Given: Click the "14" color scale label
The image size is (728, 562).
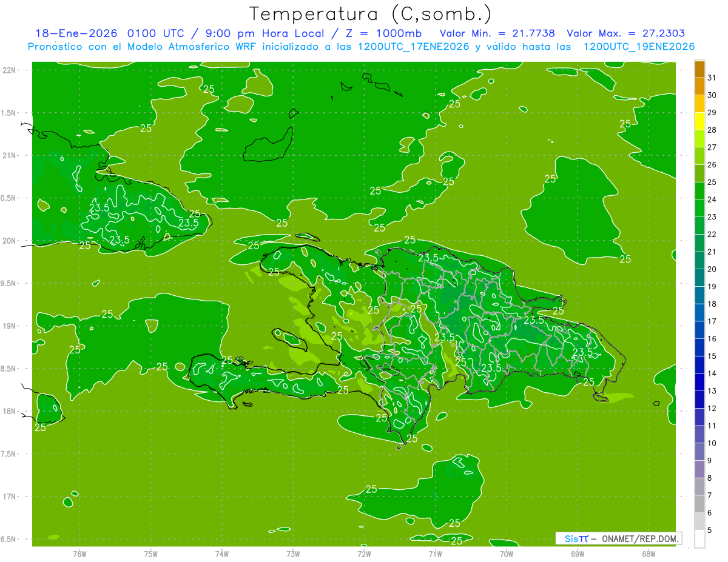Looking at the screenshot, I should pos(712,373).
